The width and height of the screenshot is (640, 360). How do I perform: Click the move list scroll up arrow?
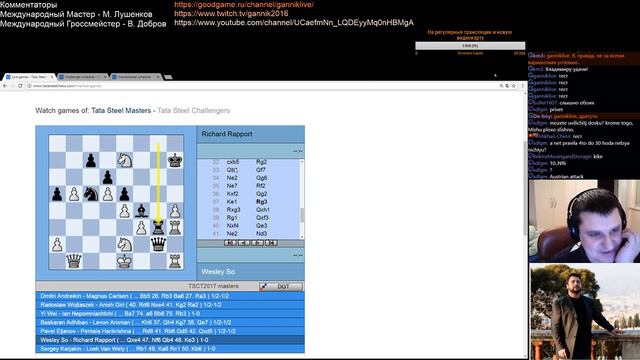pyautogui.click(x=302, y=162)
